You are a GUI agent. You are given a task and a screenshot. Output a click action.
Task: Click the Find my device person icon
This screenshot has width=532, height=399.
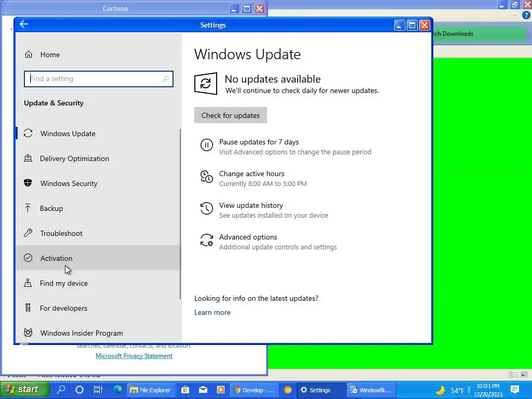28,283
